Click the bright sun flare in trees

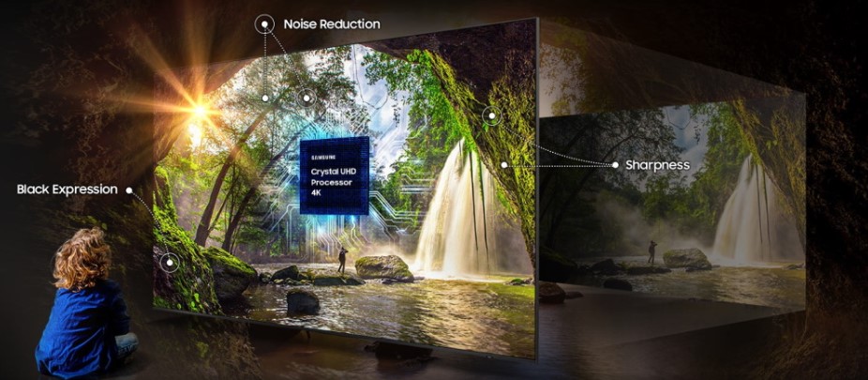click(199, 111)
